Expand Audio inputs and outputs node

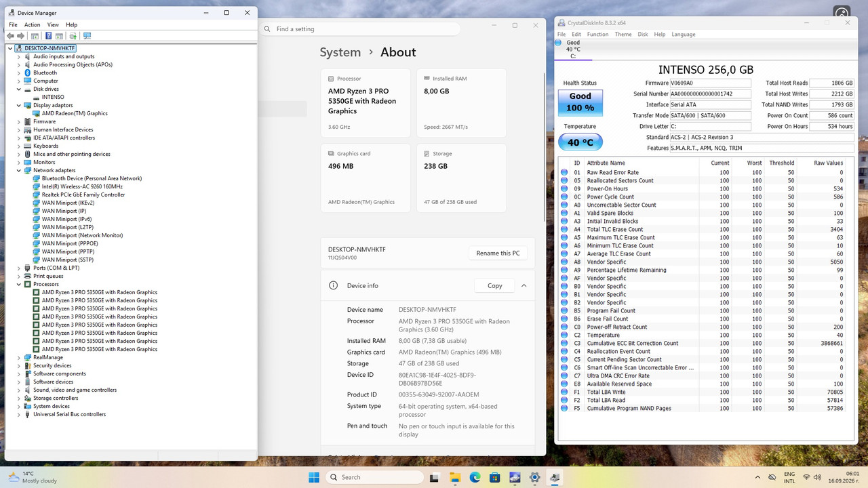19,56
